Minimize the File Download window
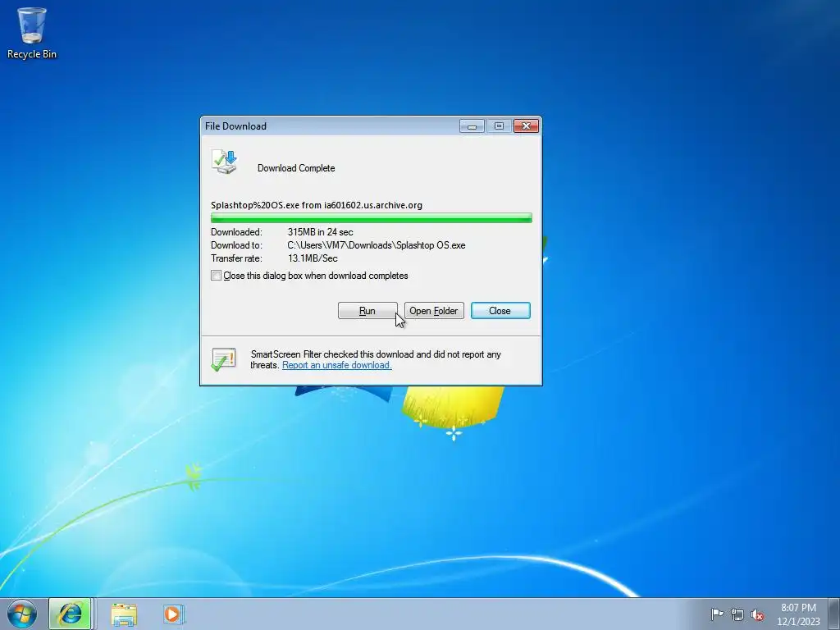Image resolution: width=840 pixels, height=630 pixels. 472,126
